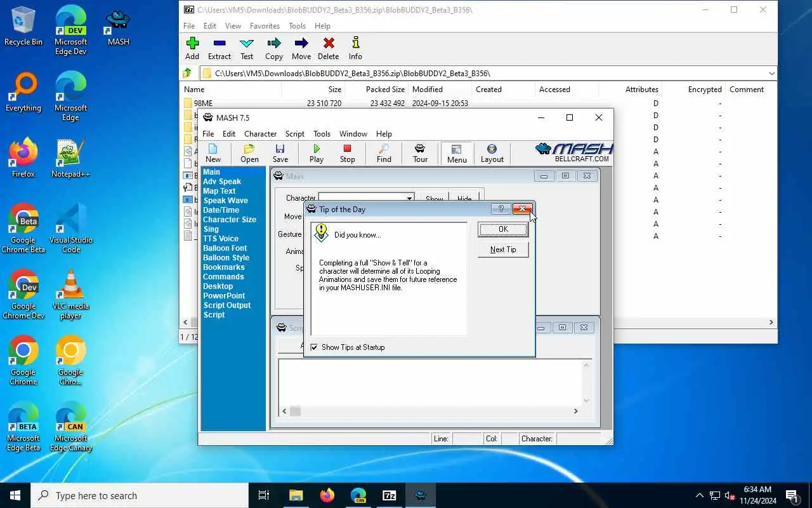Open the Recycle Bin desktop icon
The width and height of the screenshot is (812, 508).
23,26
